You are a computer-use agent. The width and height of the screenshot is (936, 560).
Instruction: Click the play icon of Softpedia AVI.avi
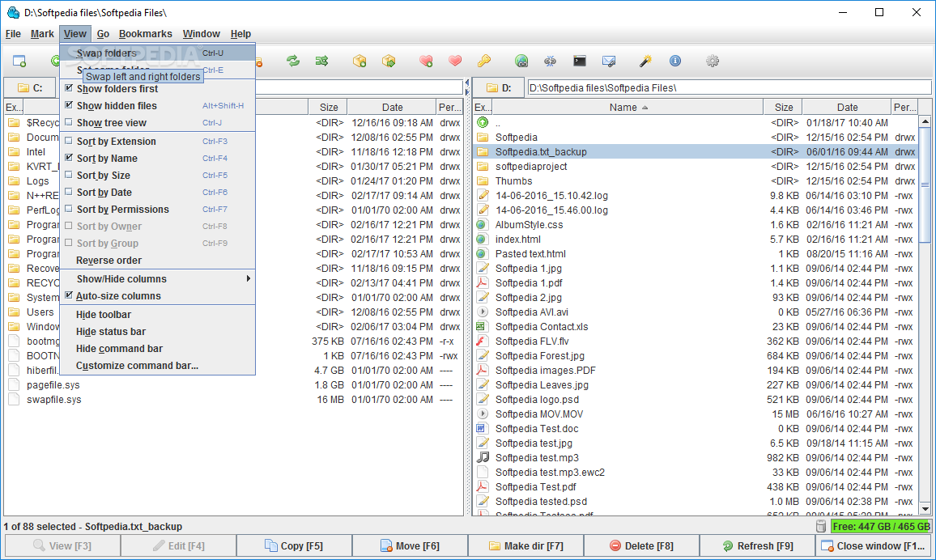click(483, 312)
